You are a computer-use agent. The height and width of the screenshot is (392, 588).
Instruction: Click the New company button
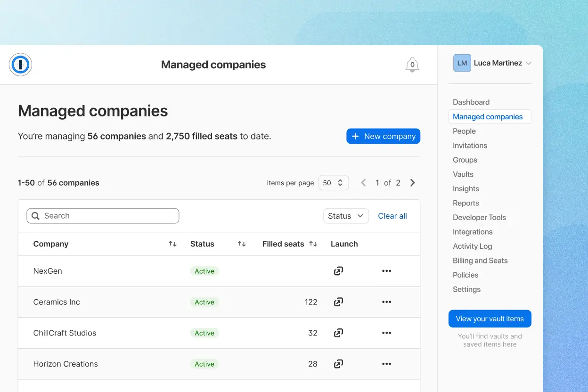(x=383, y=136)
